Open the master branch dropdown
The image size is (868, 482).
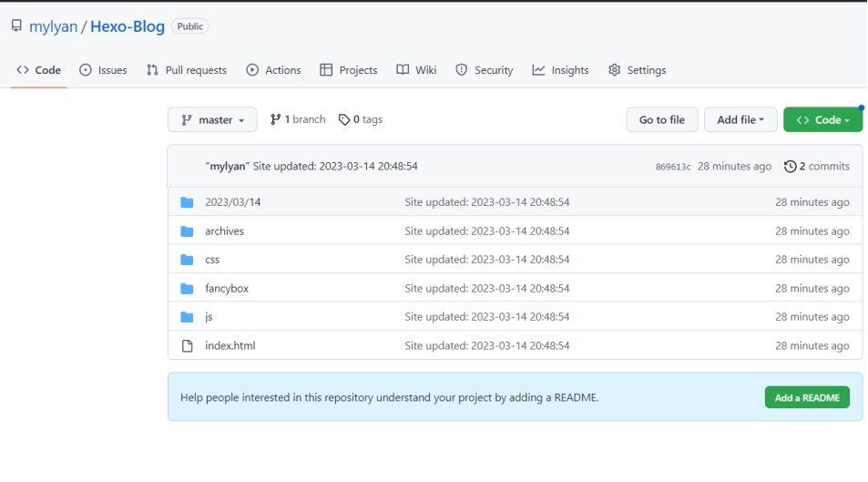pos(212,120)
